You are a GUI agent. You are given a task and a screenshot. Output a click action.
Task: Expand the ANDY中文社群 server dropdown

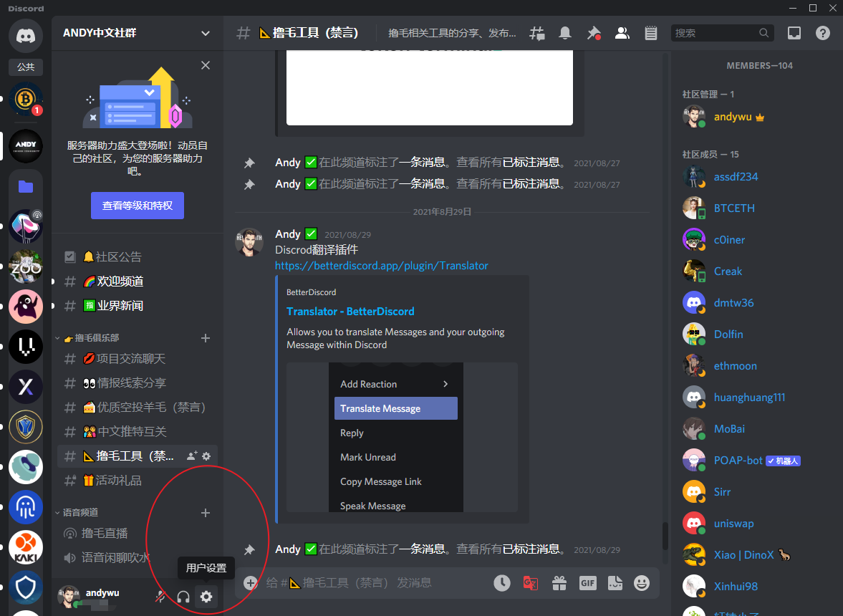click(206, 34)
